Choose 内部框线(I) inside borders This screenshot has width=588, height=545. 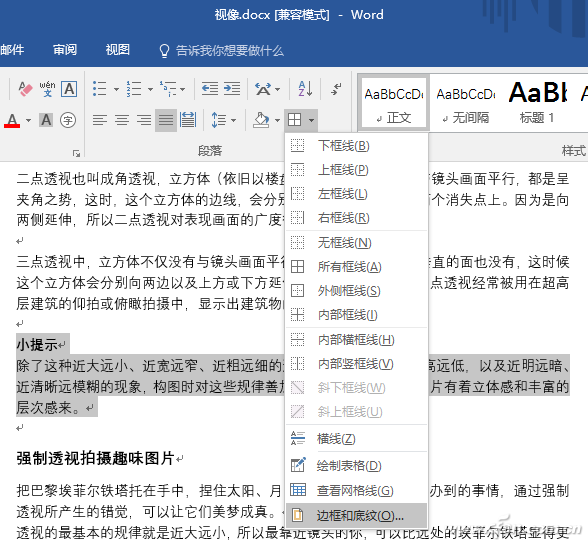coord(356,315)
